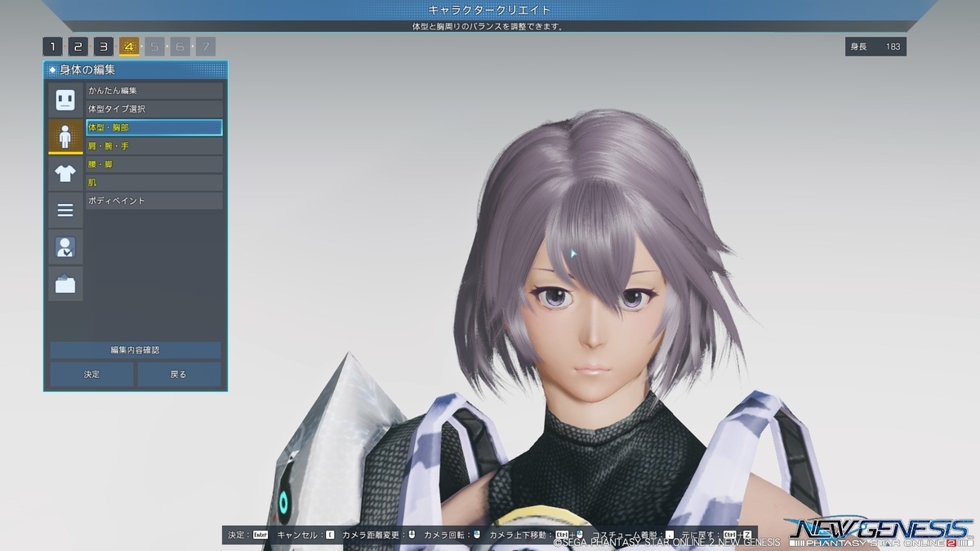
Task: Open the save/load folder icon
Action: (x=65, y=283)
